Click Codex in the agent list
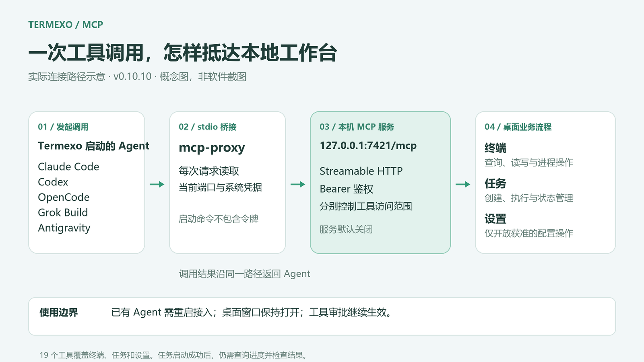 [x=53, y=182]
